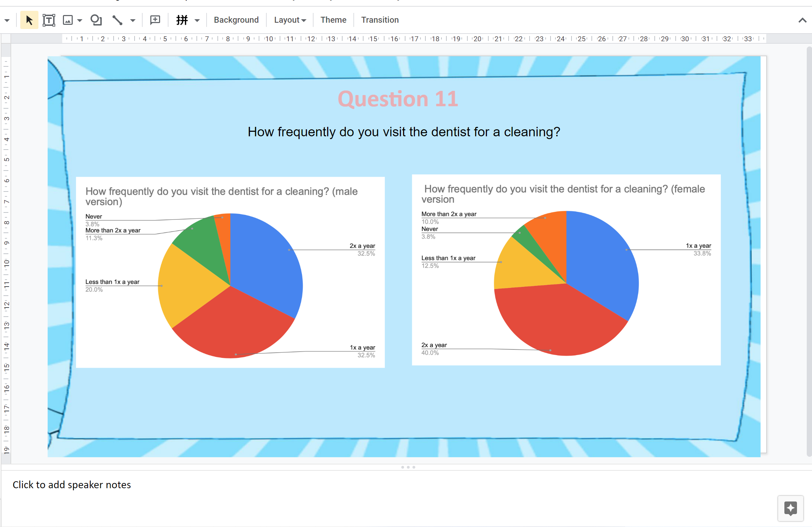
Task: Open the Background settings
Action: [x=236, y=20]
